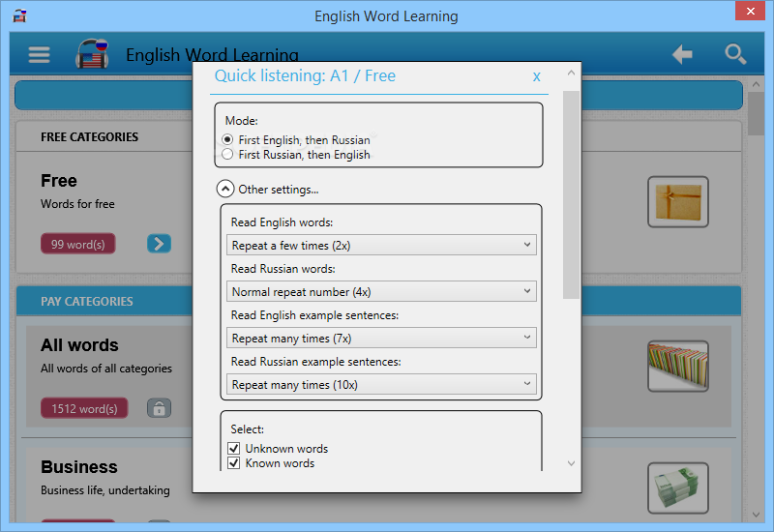This screenshot has width=774, height=532.
Task: Go back with the arrow icon
Action: point(683,54)
